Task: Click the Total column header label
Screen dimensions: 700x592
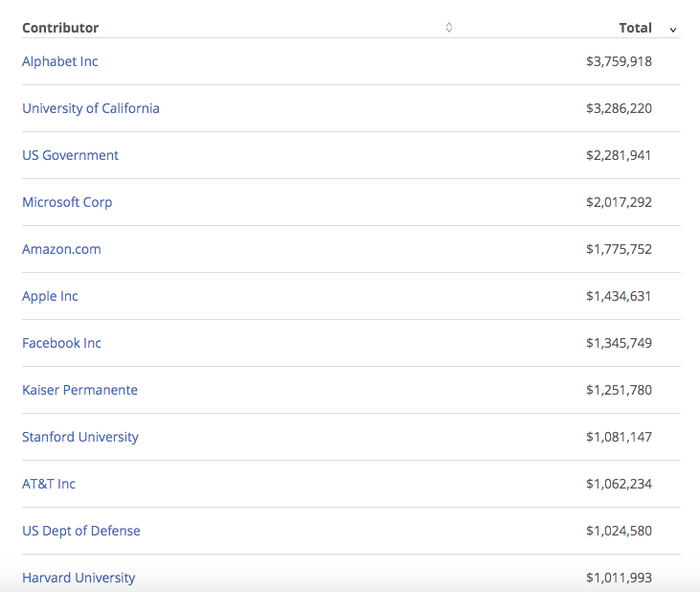Action: click(x=635, y=28)
